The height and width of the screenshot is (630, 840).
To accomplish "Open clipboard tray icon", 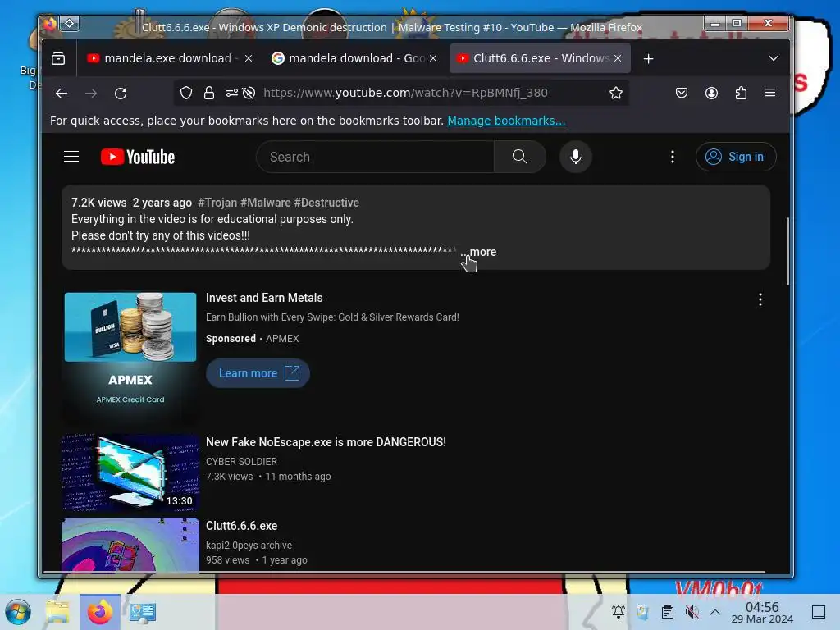I will (668, 611).
